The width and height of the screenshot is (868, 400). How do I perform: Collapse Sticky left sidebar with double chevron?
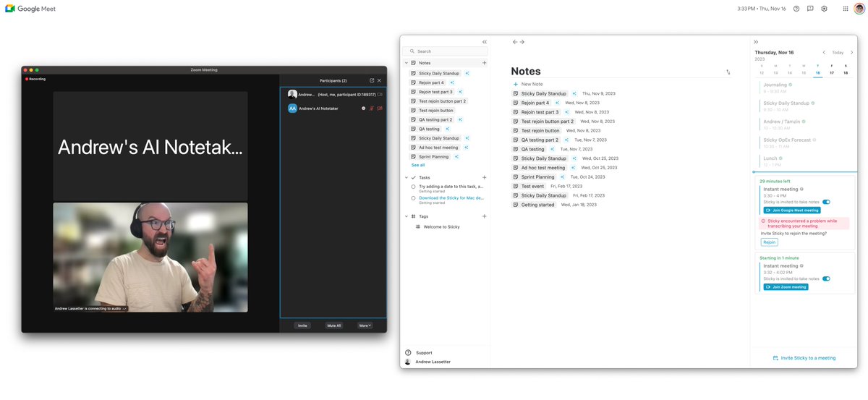click(x=485, y=42)
